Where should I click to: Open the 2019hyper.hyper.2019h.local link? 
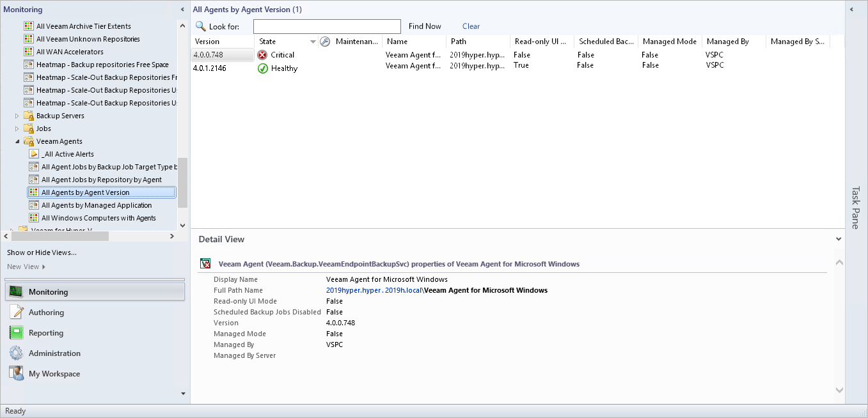coord(374,290)
